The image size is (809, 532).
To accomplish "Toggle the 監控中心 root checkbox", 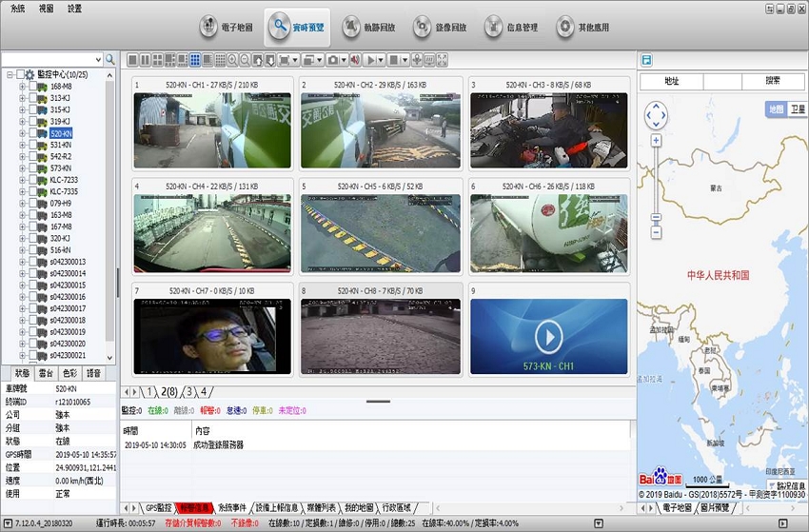I will (x=20, y=74).
